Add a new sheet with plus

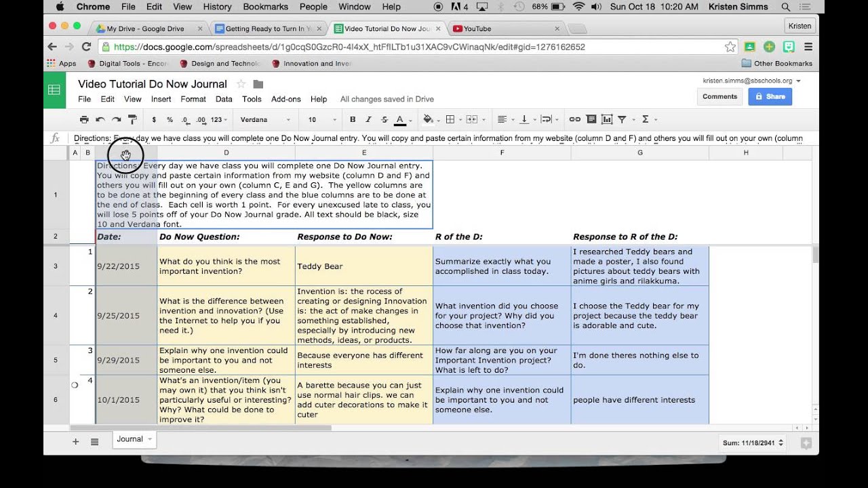tap(75, 441)
